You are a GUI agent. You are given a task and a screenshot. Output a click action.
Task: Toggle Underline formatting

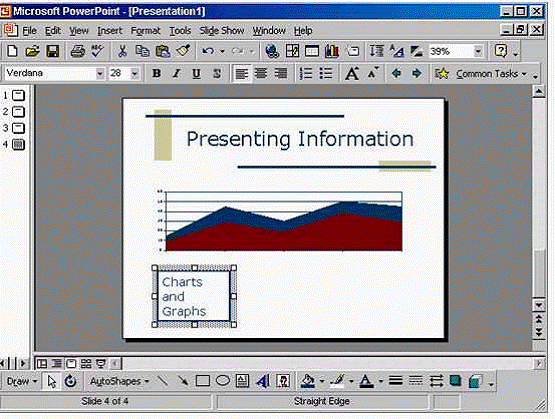(196, 74)
